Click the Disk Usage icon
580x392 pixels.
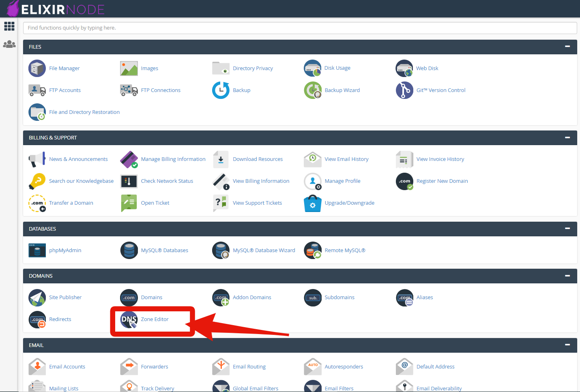313,68
